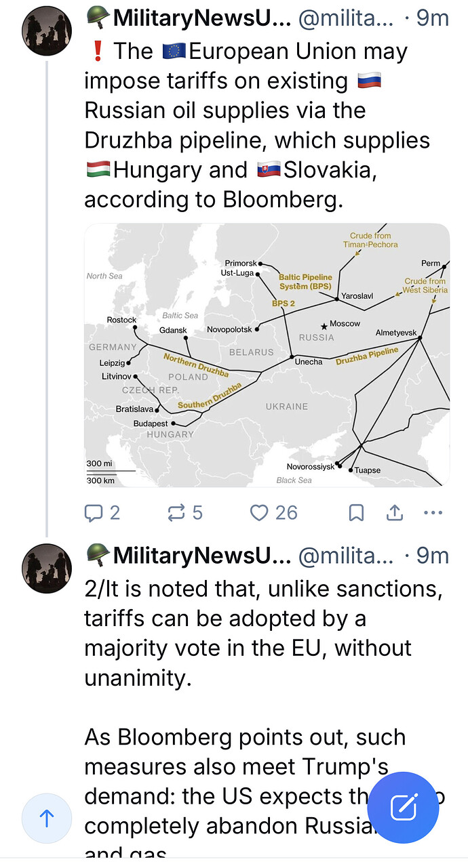
Task: Bookmark the Druzhba pipeline tweet
Action: pos(356,513)
